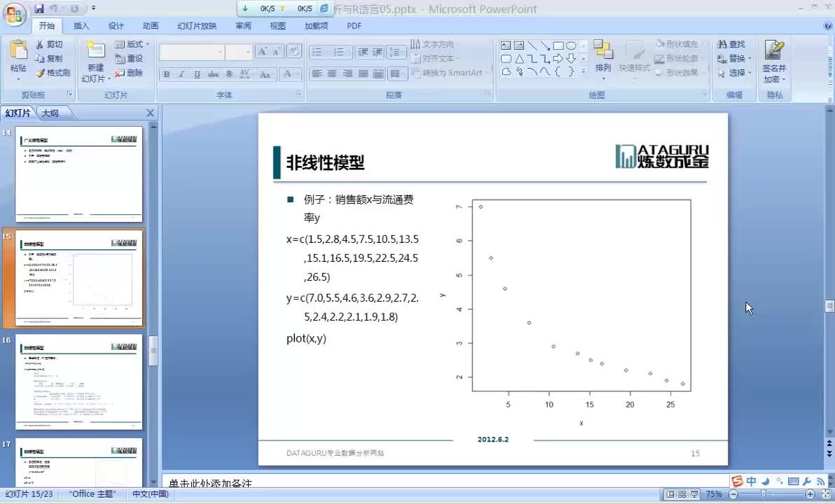835x504 pixels.
Task: Delete the slide with 删除
Action: (130, 73)
